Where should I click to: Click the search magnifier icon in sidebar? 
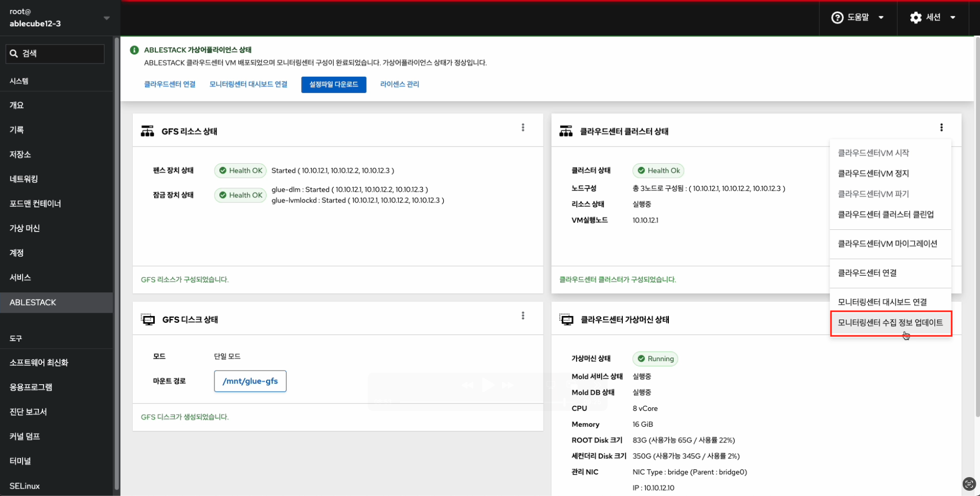coord(14,54)
